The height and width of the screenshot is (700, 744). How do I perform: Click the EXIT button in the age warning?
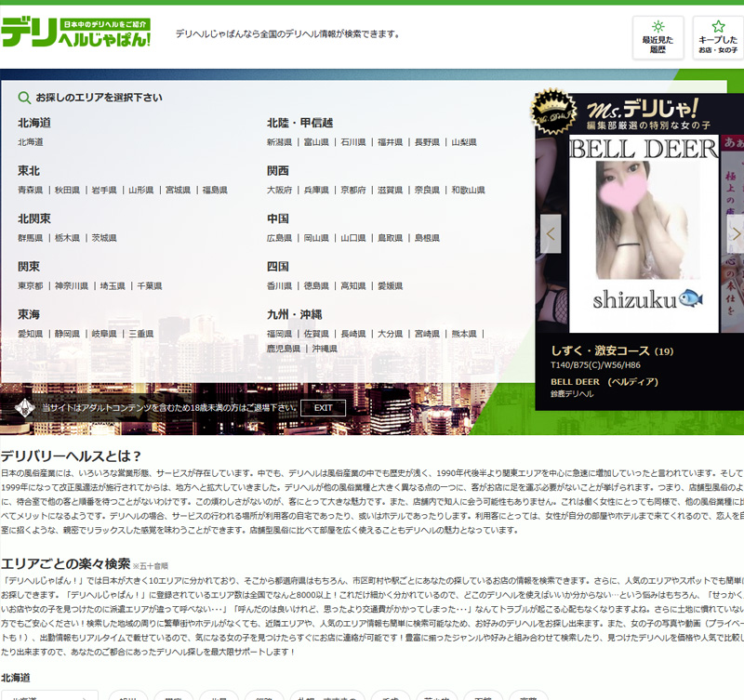[323, 408]
